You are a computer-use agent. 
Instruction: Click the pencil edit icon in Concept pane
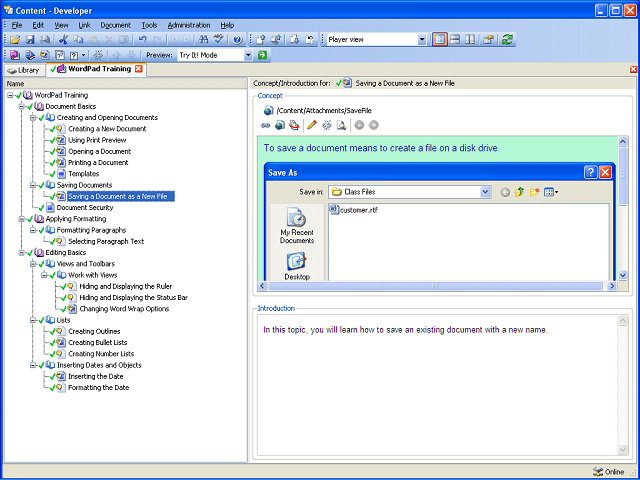tap(312, 125)
